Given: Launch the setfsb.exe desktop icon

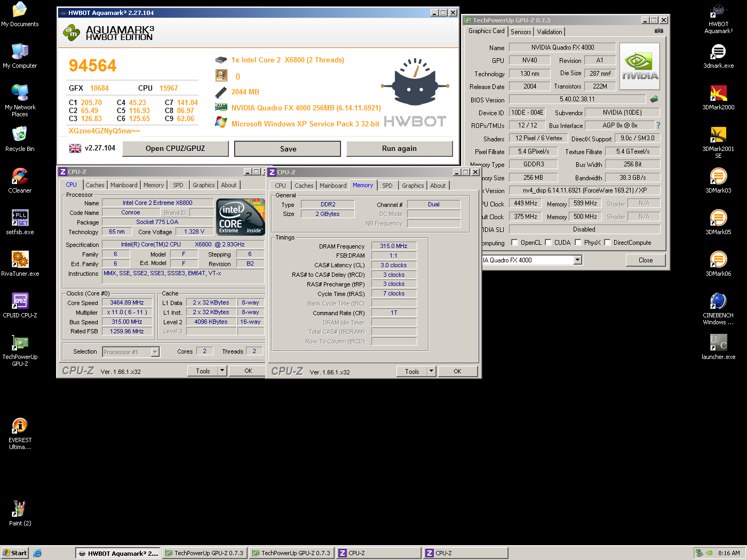Looking at the screenshot, I should click(x=20, y=222).
